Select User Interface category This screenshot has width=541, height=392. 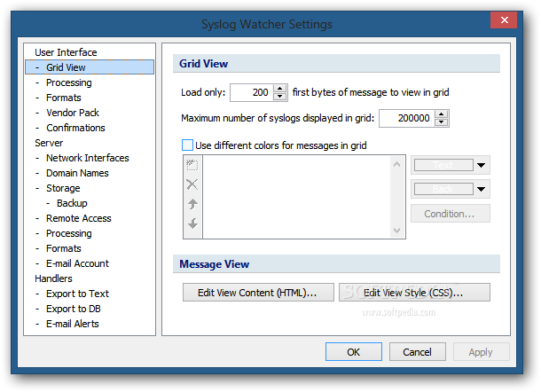(x=66, y=52)
